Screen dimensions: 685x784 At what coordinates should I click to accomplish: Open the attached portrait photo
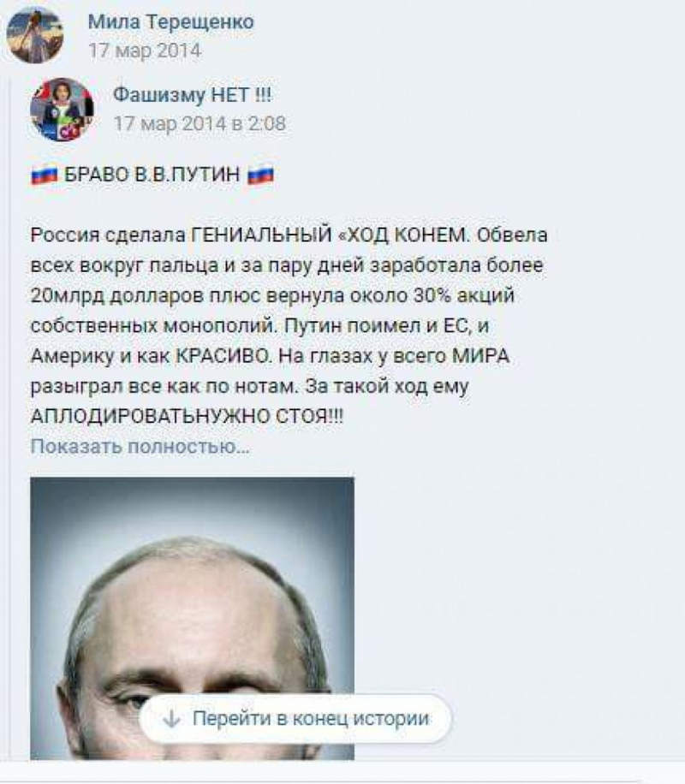point(192,619)
